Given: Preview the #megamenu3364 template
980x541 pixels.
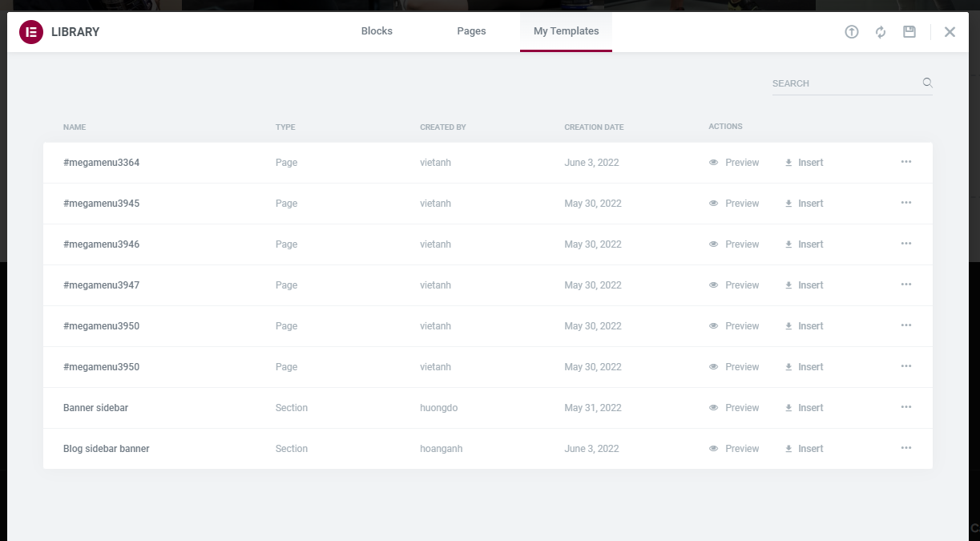Looking at the screenshot, I should click(x=734, y=163).
